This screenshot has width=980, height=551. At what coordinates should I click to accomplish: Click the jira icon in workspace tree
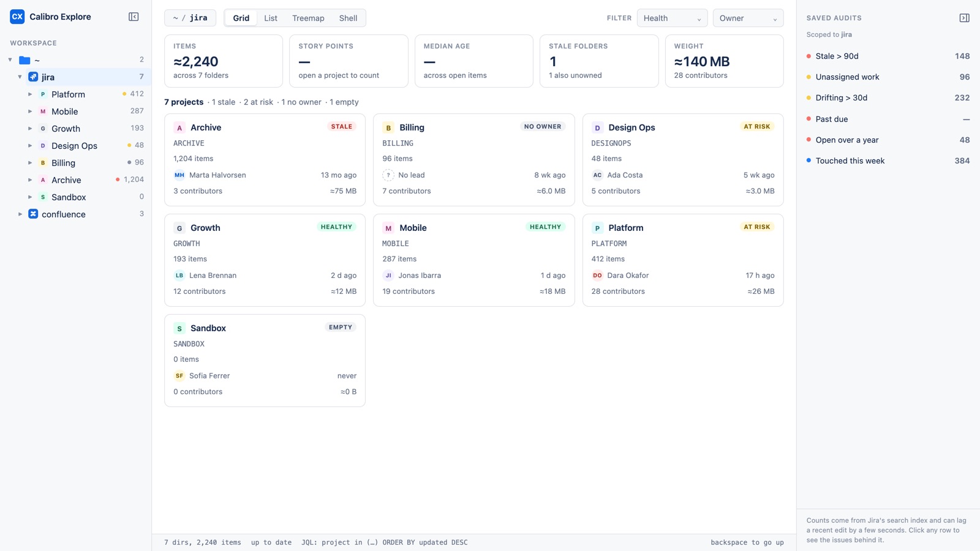[33, 77]
